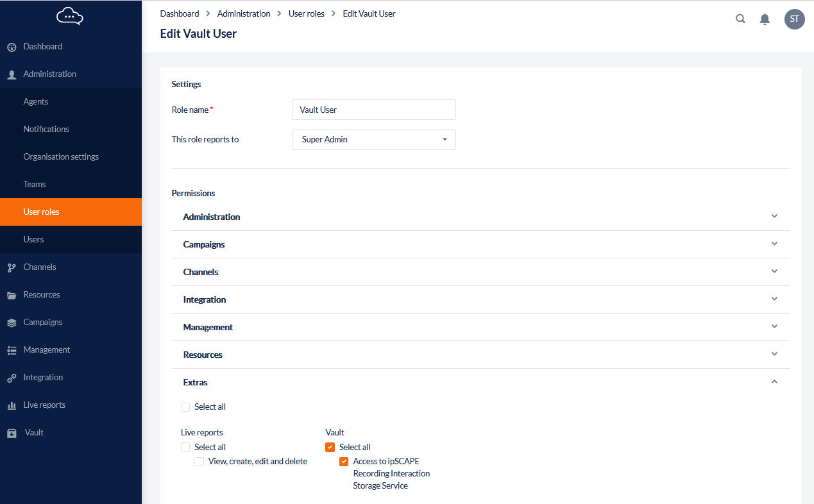Click the search magnifier icon
The height and width of the screenshot is (504, 814).
point(740,19)
